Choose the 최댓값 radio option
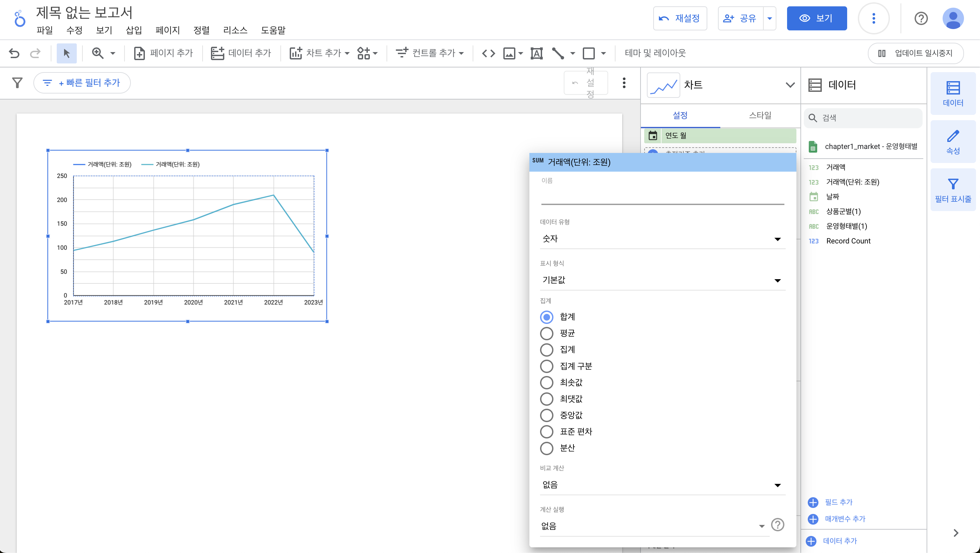This screenshot has height=553, width=980. 547,399
